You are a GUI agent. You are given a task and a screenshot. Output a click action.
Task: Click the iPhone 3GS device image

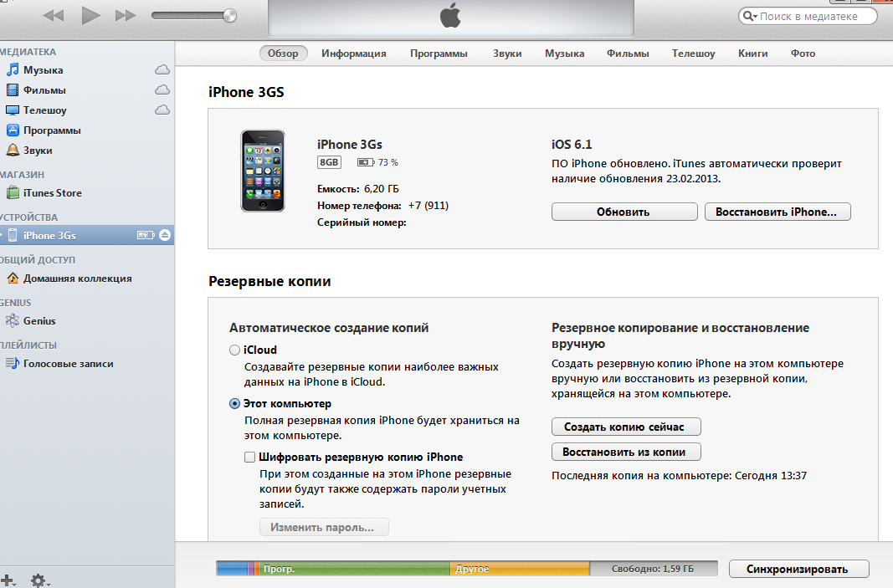(263, 171)
